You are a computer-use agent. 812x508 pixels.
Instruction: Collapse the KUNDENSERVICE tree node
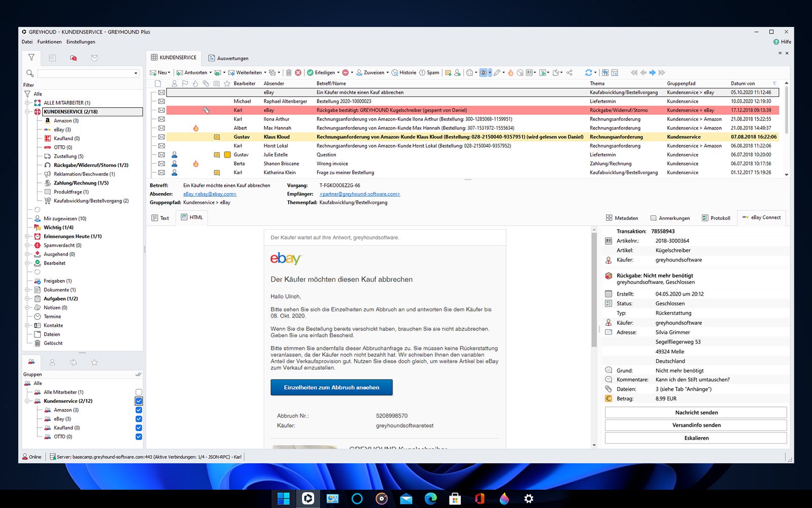coord(27,112)
